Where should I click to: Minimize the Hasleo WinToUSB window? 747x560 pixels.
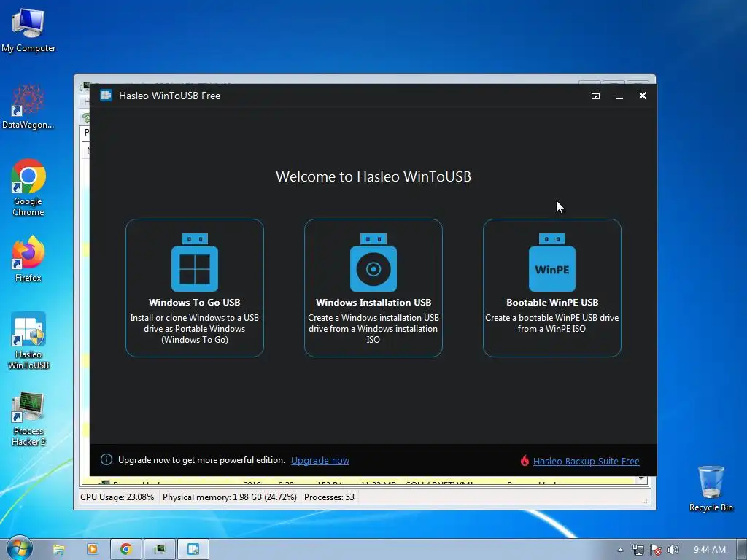click(x=619, y=96)
